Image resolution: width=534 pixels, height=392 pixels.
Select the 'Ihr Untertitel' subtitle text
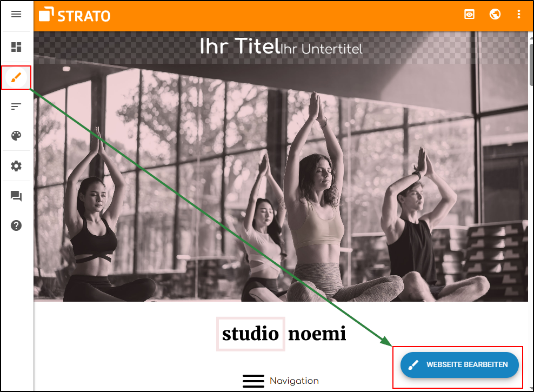pos(321,49)
